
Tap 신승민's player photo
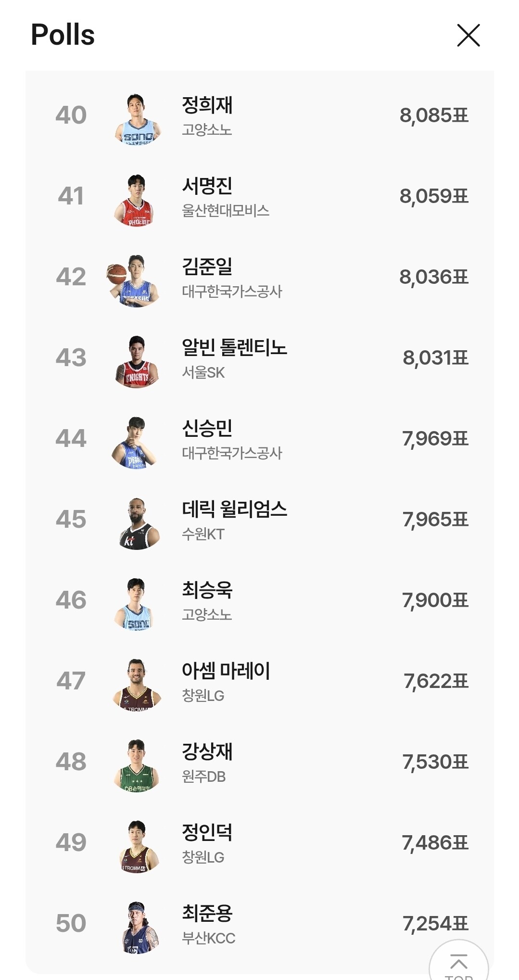pos(136,443)
